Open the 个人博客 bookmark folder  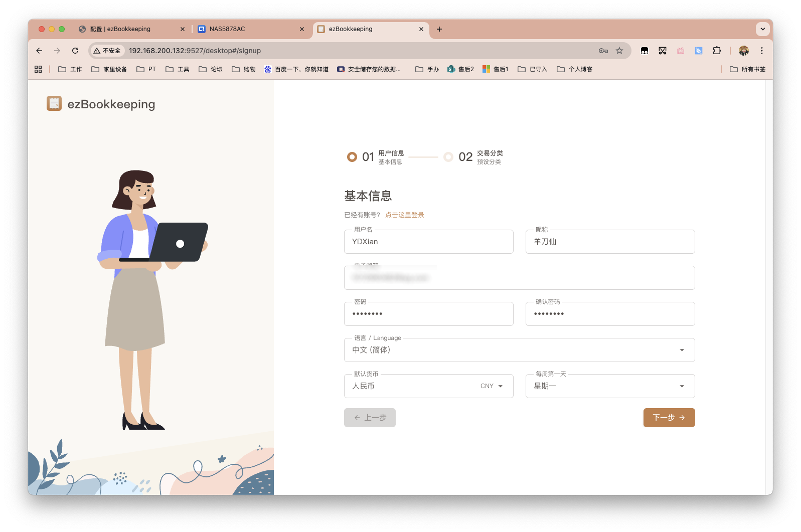[x=575, y=69]
